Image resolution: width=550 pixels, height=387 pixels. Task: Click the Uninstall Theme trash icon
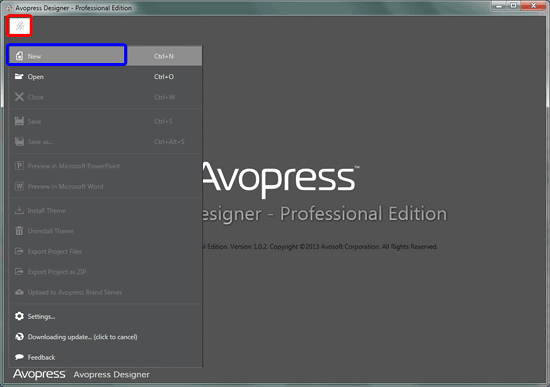[x=19, y=231]
